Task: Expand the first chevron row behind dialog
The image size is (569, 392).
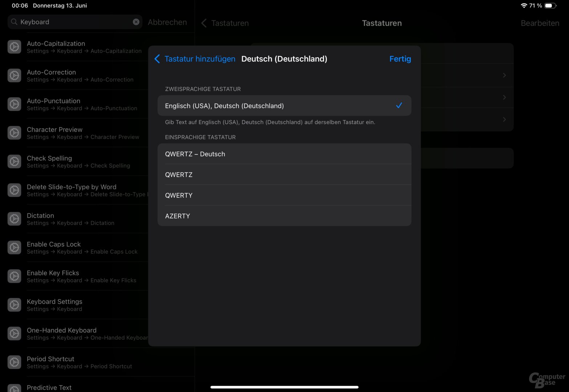Action: point(504,75)
